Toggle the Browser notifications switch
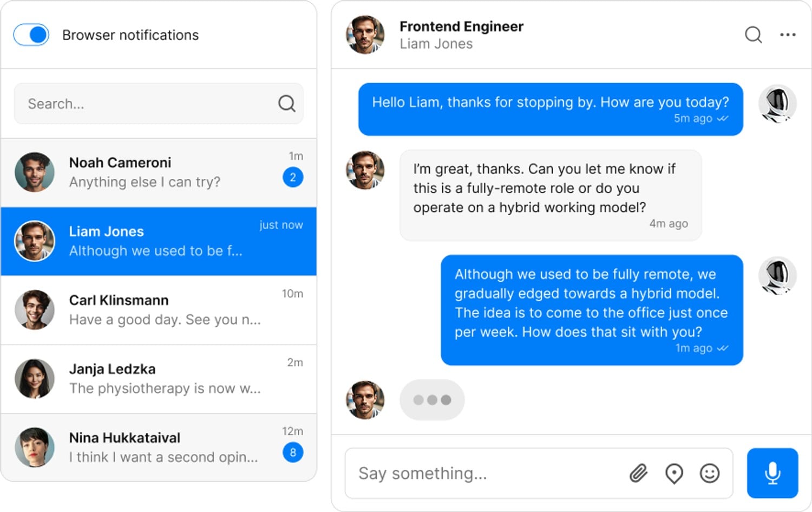 (x=31, y=35)
